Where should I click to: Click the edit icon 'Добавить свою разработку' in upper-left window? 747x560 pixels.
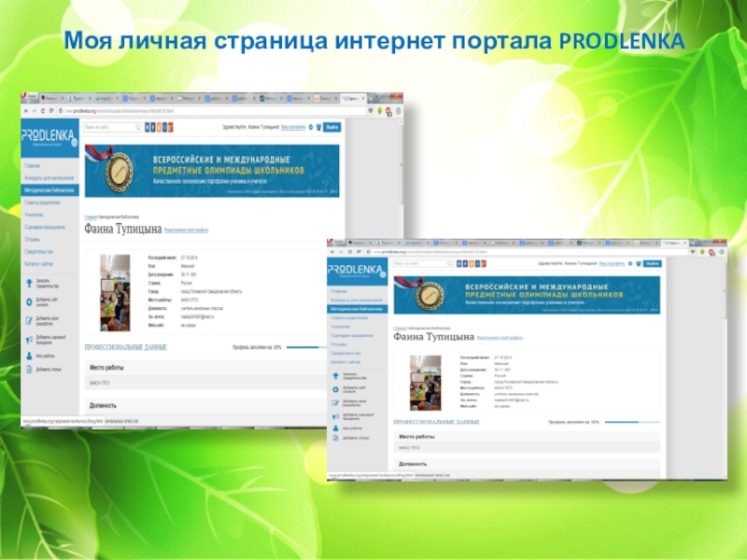[29, 320]
